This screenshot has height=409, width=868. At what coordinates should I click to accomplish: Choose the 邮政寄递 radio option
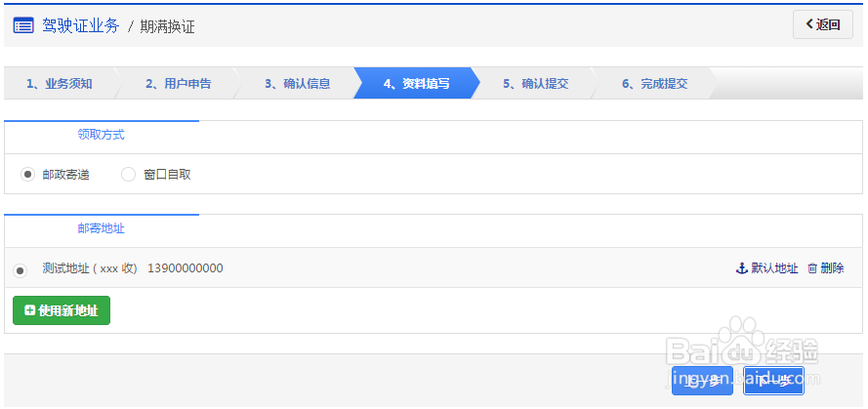click(27, 175)
